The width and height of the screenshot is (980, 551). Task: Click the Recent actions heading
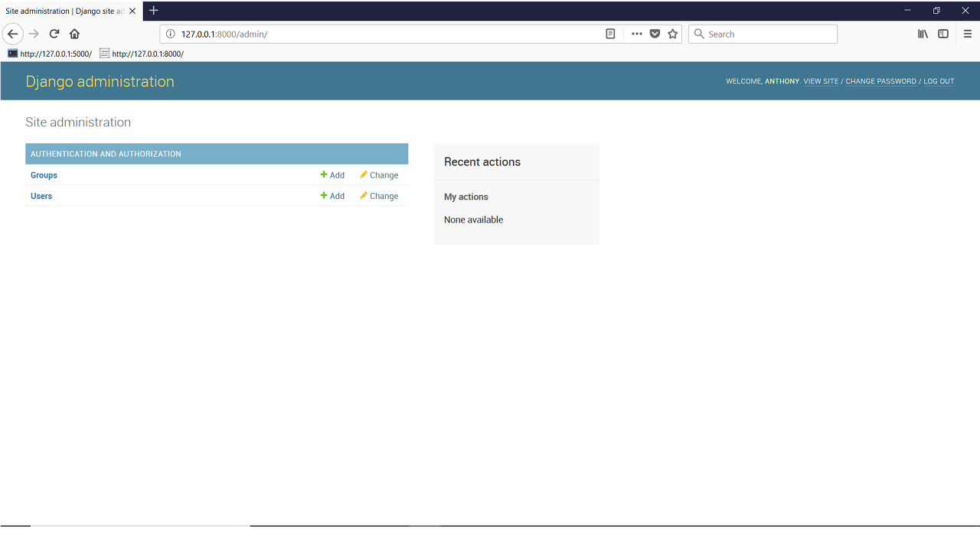(482, 161)
